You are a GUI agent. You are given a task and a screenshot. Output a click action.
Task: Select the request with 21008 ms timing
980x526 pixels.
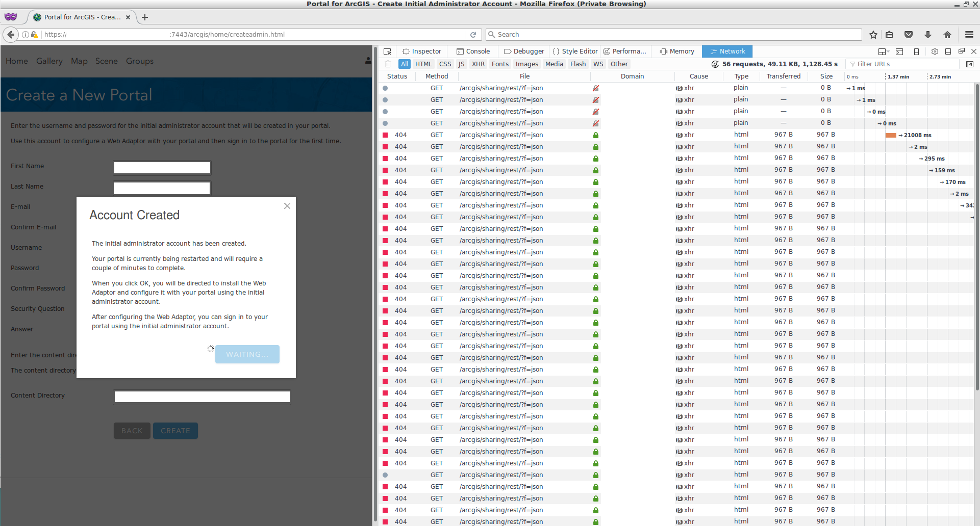pyautogui.click(x=676, y=135)
